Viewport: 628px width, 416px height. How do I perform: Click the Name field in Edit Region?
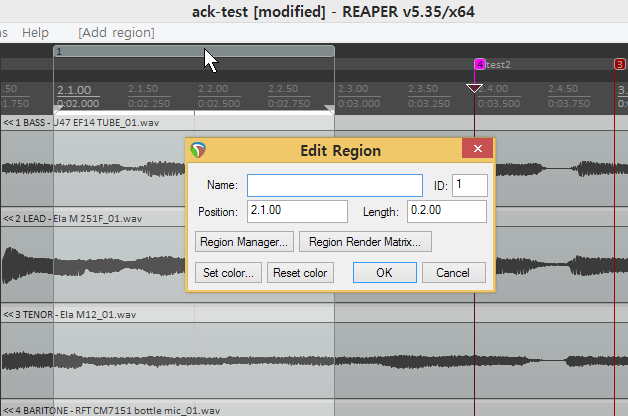click(335, 185)
